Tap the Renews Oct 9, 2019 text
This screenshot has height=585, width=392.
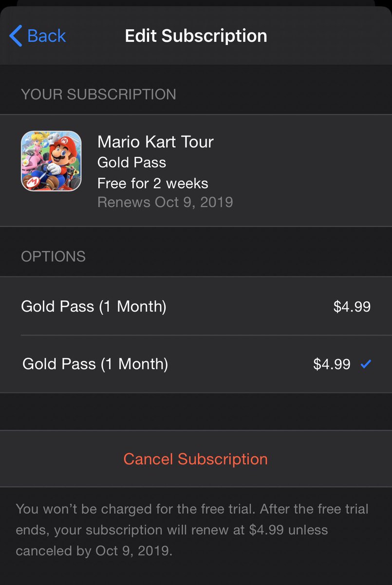tap(165, 202)
